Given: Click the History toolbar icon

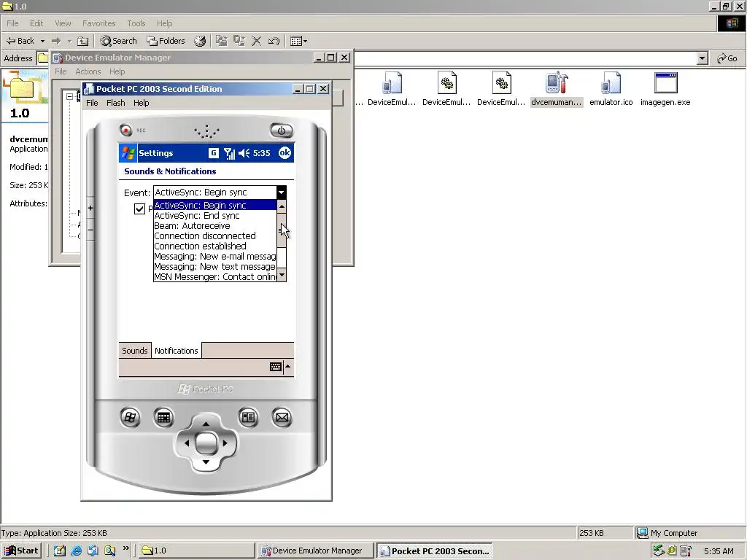Looking at the screenshot, I should [x=200, y=41].
